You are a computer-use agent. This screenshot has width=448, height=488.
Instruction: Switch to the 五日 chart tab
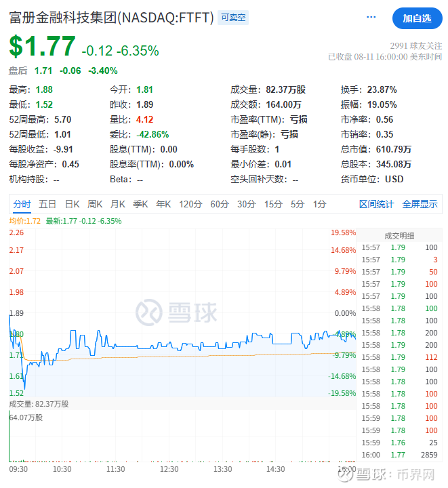click(x=47, y=204)
